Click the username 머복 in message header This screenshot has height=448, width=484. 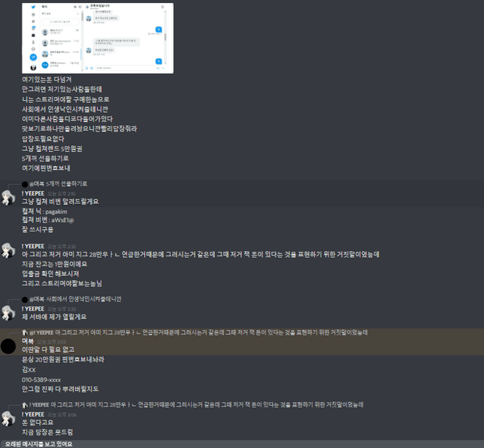[x=28, y=341]
